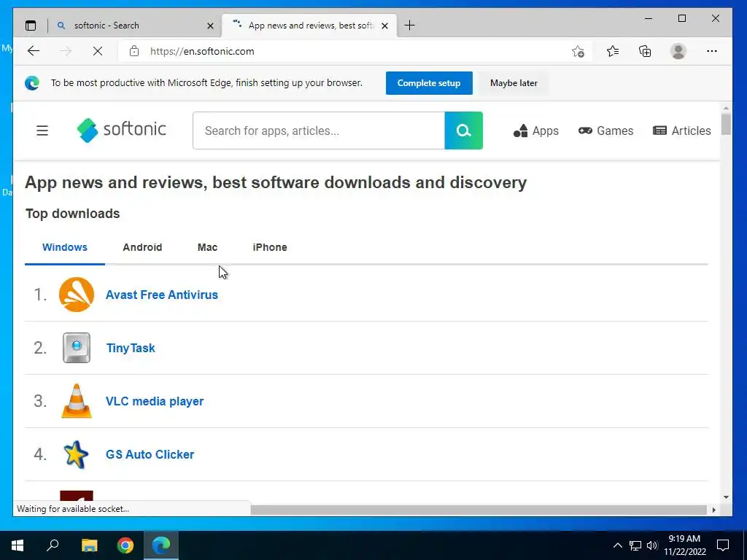Open the Favorites list
This screenshot has height=560, width=747.
tap(613, 51)
